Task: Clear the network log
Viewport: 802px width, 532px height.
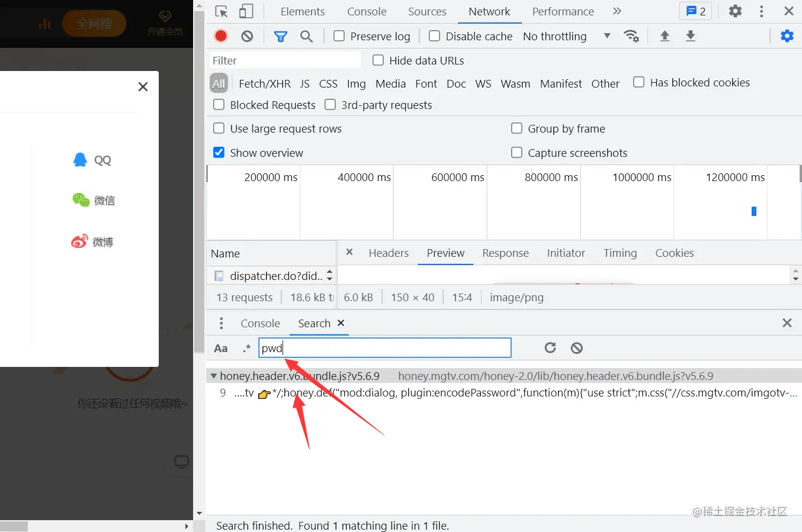Action: 247,36
